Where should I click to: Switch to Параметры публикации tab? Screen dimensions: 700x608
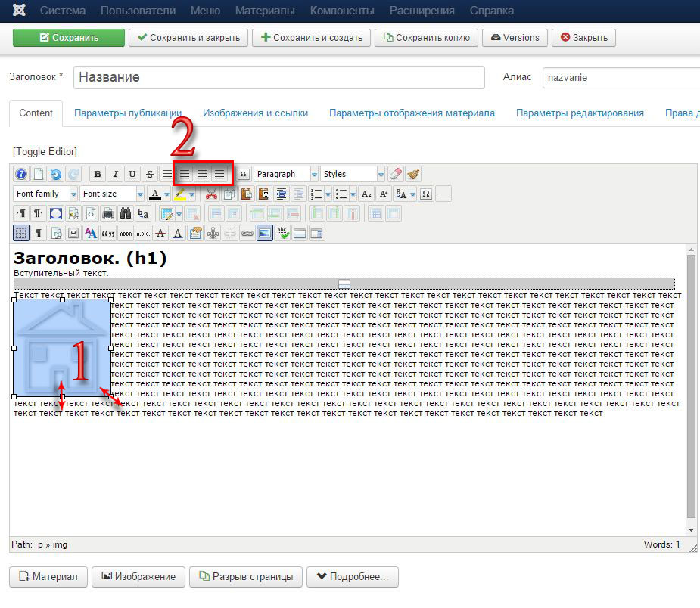(x=128, y=113)
